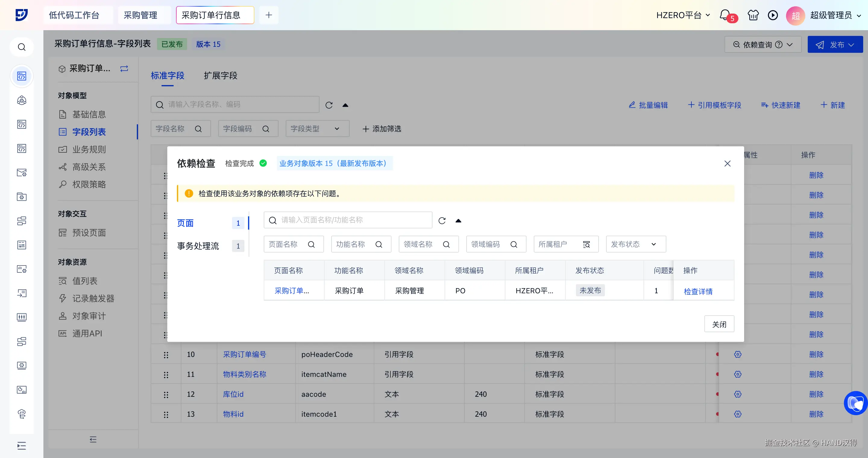The height and width of the screenshot is (458, 868).
Task: Click the notification bell icon
Action: [x=725, y=15]
